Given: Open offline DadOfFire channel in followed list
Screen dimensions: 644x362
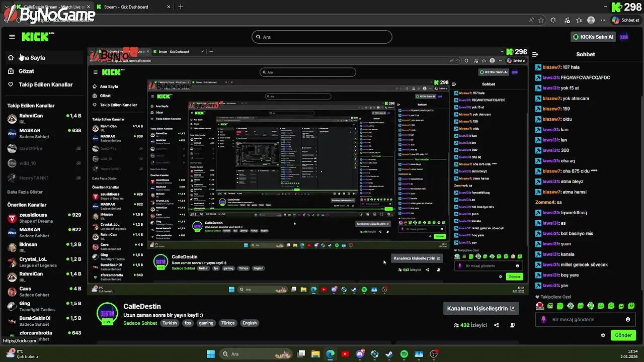Looking at the screenshot, I should point(44,149).
